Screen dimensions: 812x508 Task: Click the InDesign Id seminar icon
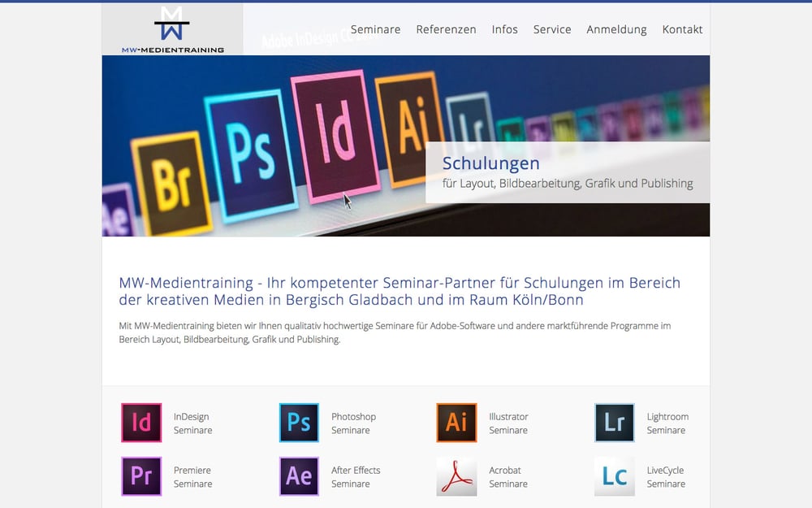pyautogui.click(x=141, y=423)
